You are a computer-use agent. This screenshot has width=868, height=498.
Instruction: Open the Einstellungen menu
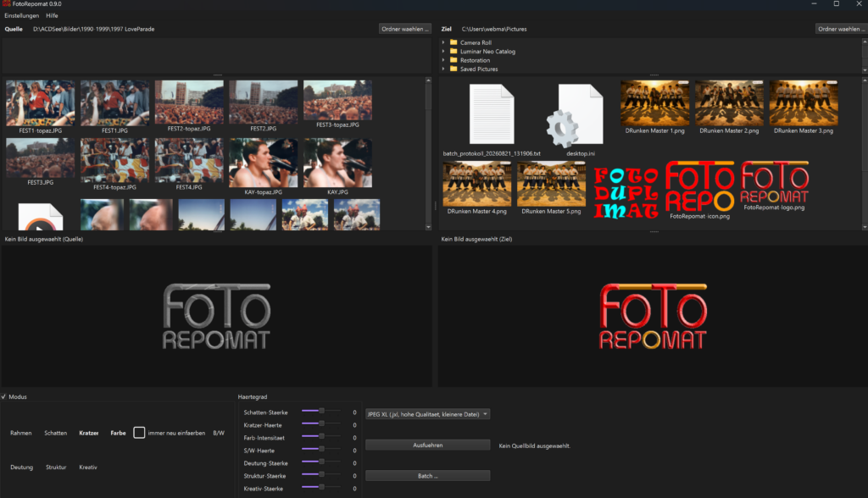[21, 15]
